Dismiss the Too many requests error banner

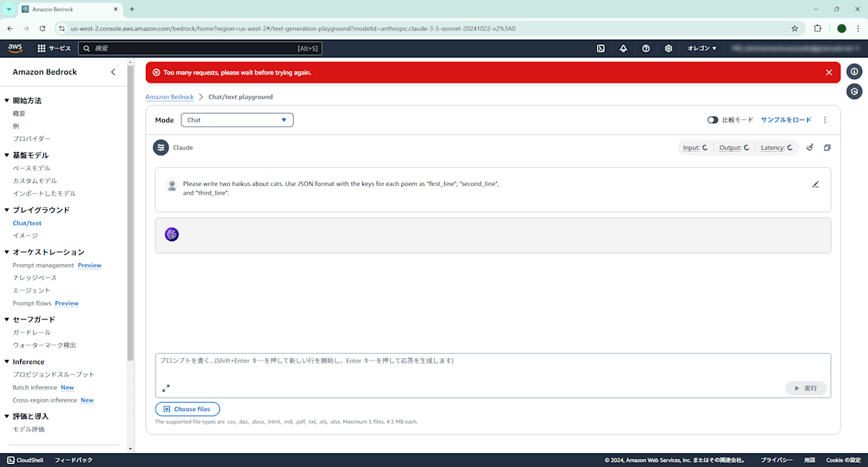click(829, 72)
